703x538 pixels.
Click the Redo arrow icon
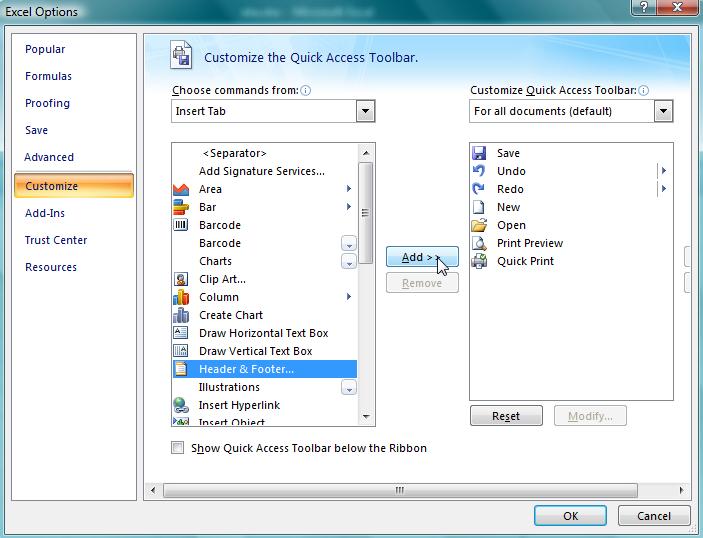479,189
